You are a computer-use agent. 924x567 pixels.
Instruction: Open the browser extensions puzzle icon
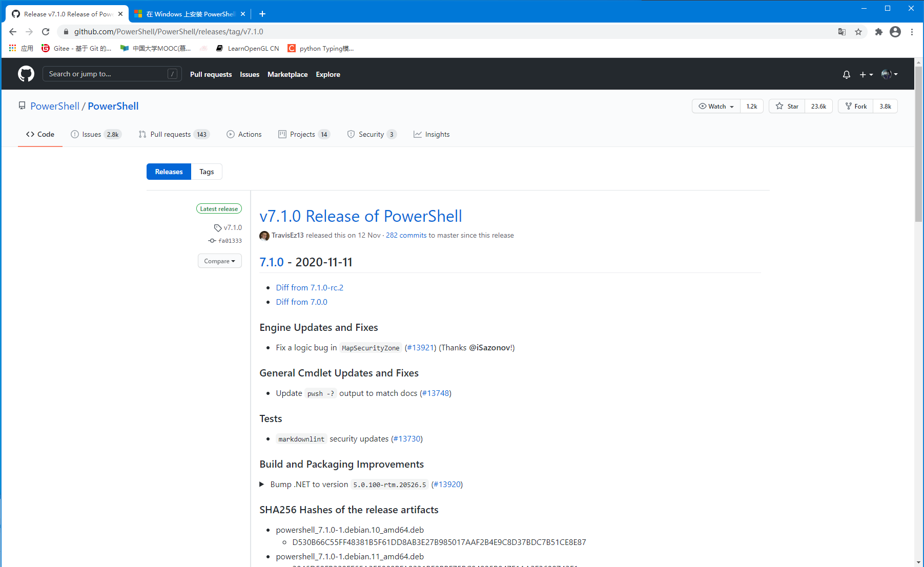[x=879, y=32]
